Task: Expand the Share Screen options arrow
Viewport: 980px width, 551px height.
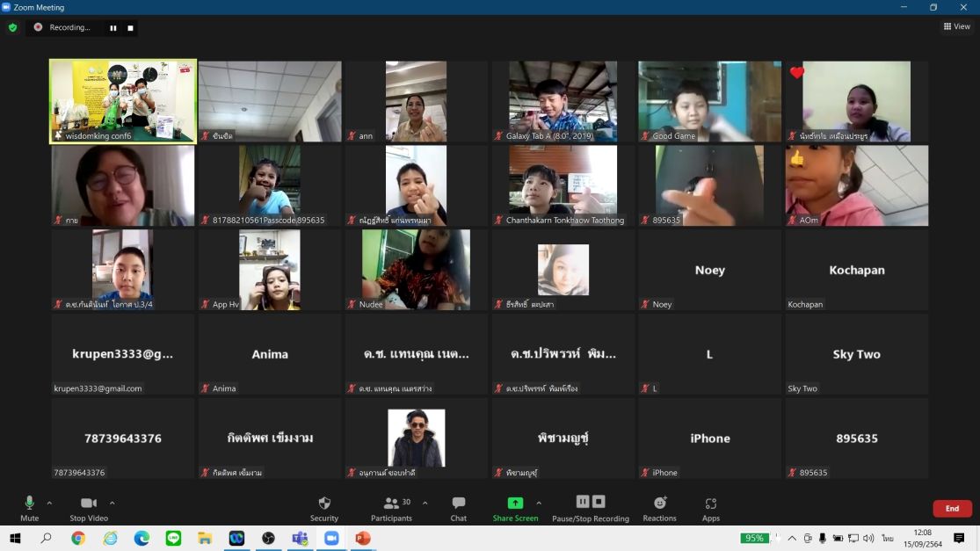Action: tap(539, 503)
